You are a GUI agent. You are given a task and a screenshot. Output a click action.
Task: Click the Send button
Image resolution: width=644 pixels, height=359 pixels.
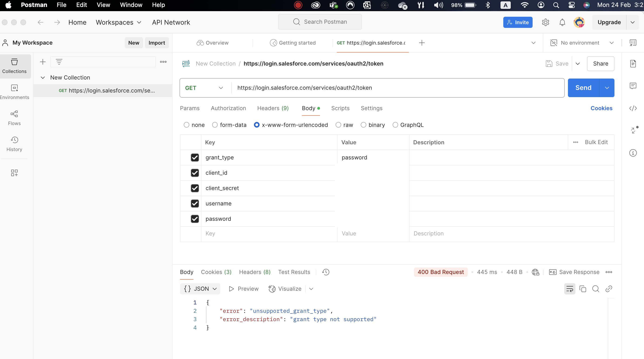tap(583, 88)
